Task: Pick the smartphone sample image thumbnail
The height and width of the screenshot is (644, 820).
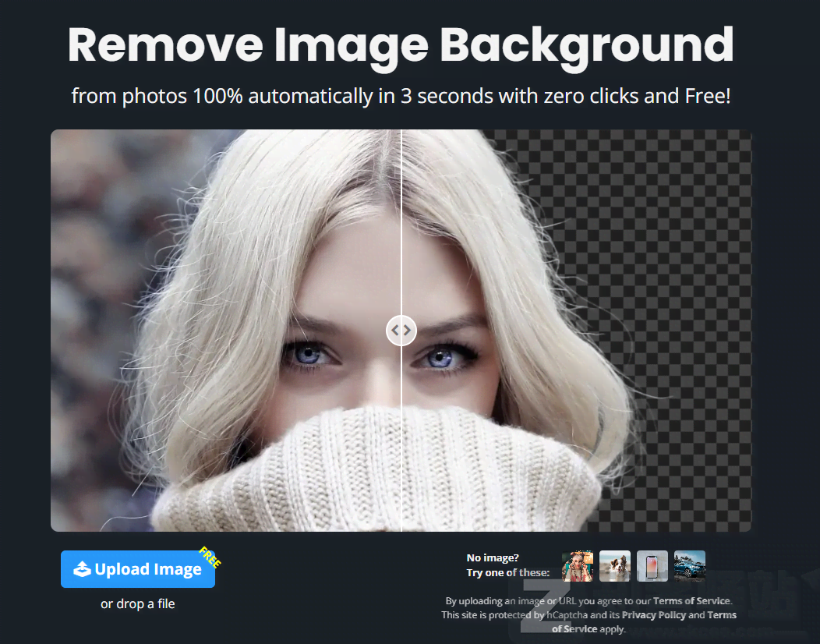Action: pyautogui.click(x=652, y=565)
